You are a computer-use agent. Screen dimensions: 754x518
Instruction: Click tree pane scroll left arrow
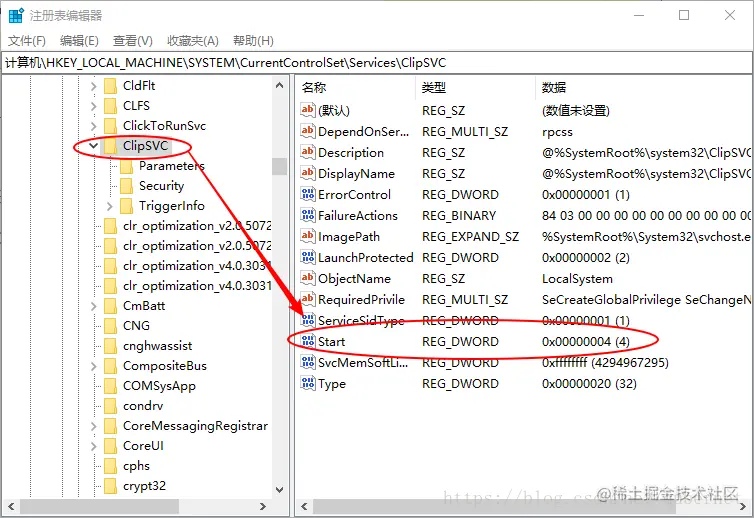point(11,506)
